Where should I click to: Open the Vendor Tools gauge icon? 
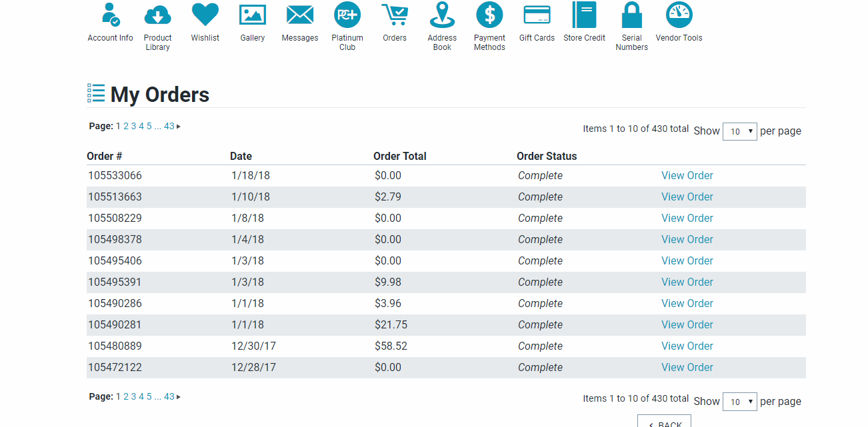[679, 15]
